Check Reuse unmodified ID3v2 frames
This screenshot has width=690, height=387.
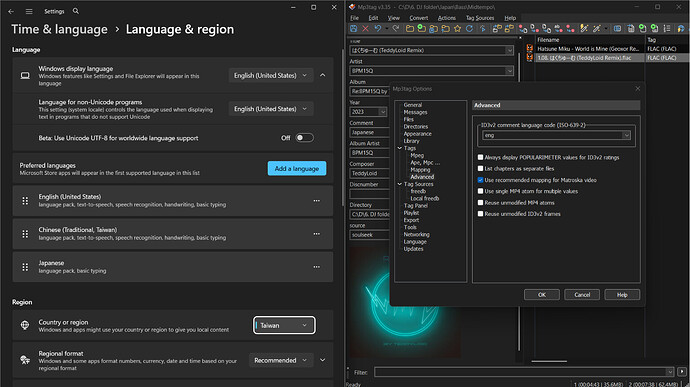point(481,214)
